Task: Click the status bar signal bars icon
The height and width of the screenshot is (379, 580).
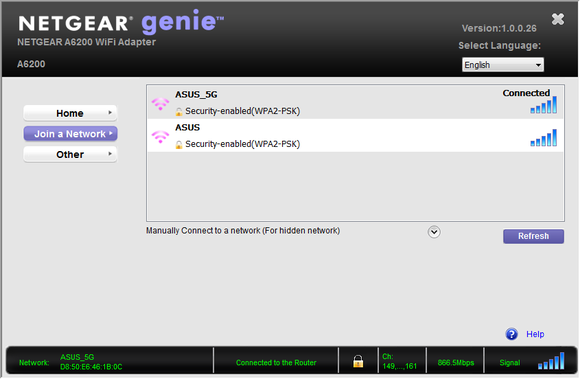Action: (x=551, y=361)
